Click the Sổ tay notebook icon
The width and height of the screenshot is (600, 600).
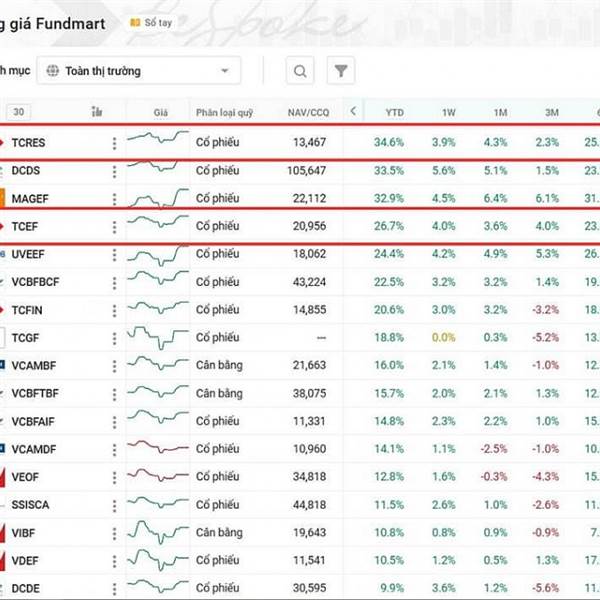click(x=135, y=22)
